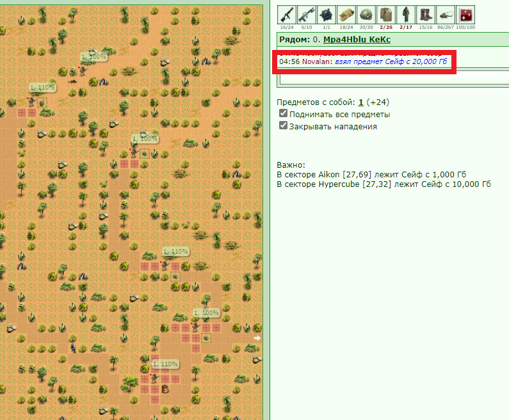Image resolution: width=509 pixels, height=420 pixels.
Task: Select the dark blue soldier on the map
Action: pos(74,348)
